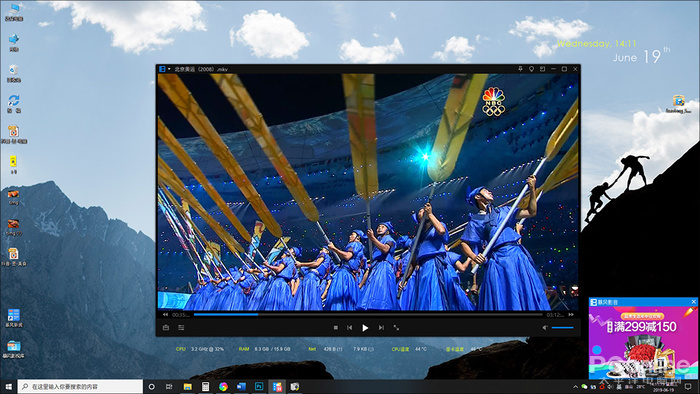The width and height of the screenshot is (700, 394).
Task: Play the video with the play button
Action: (365, 328)
